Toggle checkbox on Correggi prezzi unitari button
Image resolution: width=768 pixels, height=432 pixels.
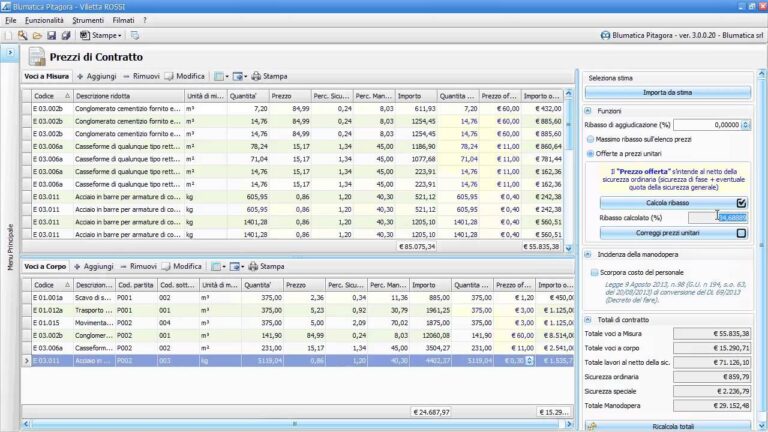click(x=742, y=233)
